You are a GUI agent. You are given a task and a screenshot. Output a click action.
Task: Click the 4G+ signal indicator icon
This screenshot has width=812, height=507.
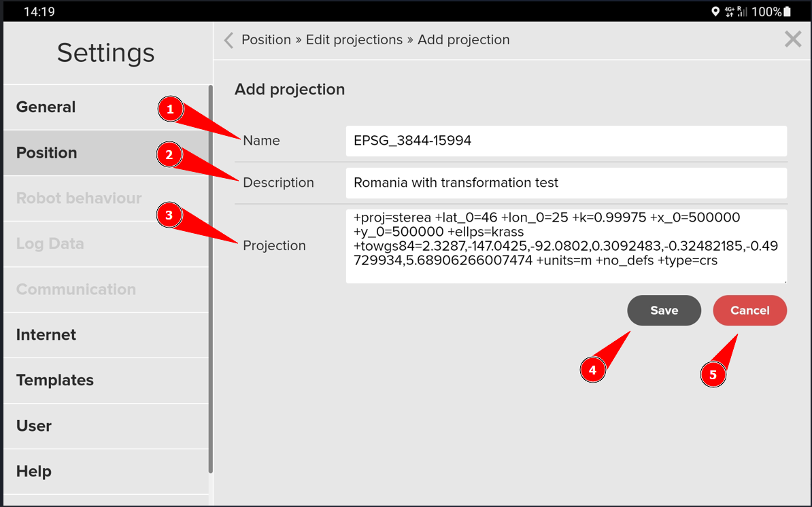click(x=730, y=12)
